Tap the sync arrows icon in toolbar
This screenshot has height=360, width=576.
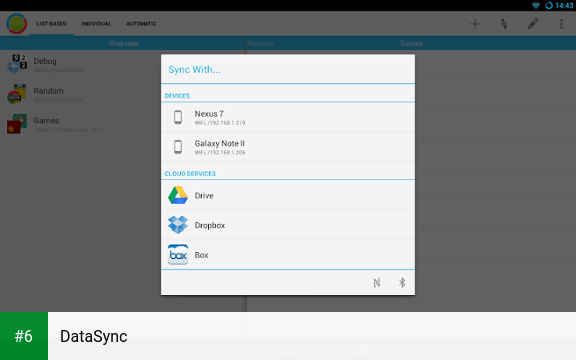(504, 24)
